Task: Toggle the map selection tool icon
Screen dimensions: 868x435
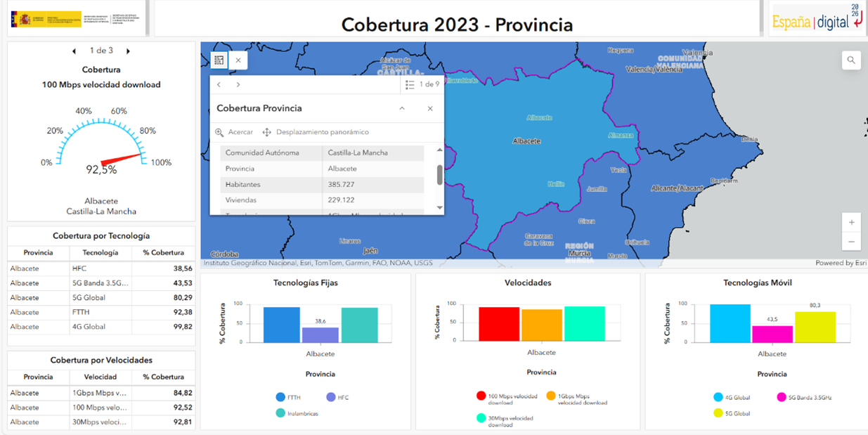Action: 219,60
